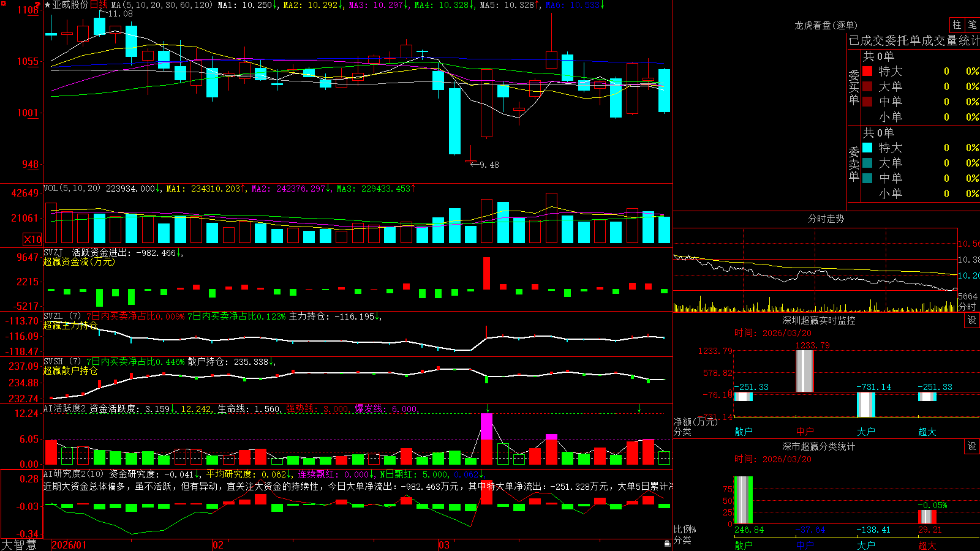Click the 03 month marker on timeline
This screenshot has height=551, width=980.
point(444,545)
